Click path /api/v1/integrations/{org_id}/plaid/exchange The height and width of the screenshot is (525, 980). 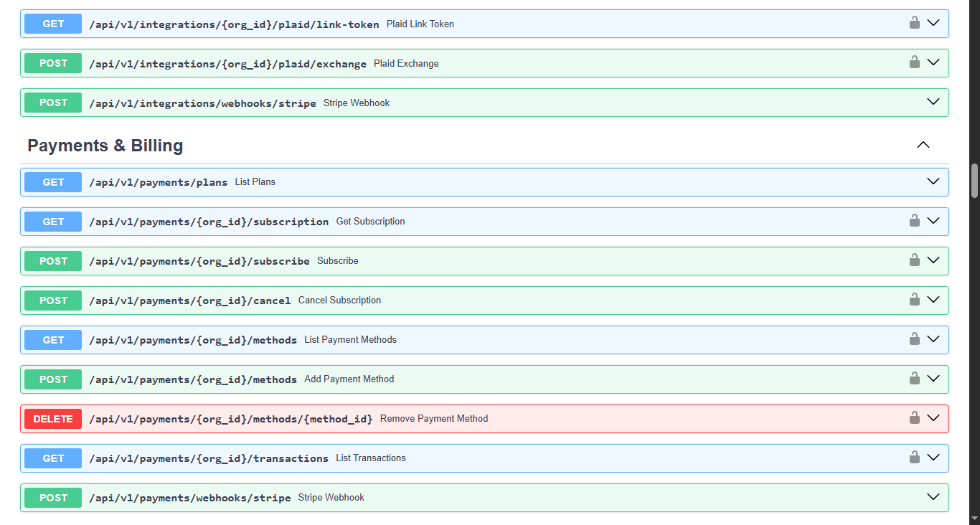pyautogui.click(x=227, y=64)
